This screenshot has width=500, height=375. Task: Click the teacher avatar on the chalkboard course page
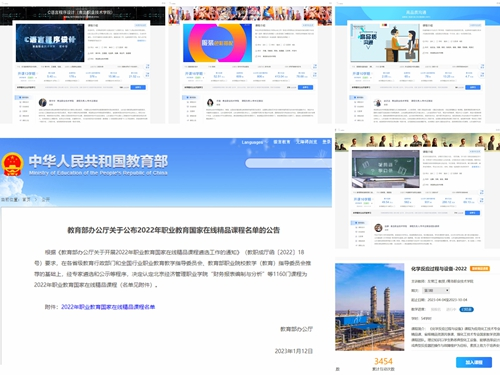tap(378, 228)
